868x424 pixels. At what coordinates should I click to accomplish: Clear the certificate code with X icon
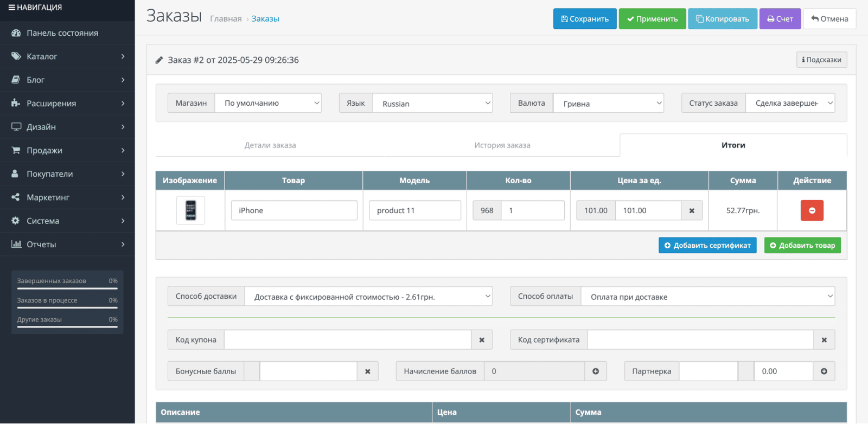click(824, 340)
